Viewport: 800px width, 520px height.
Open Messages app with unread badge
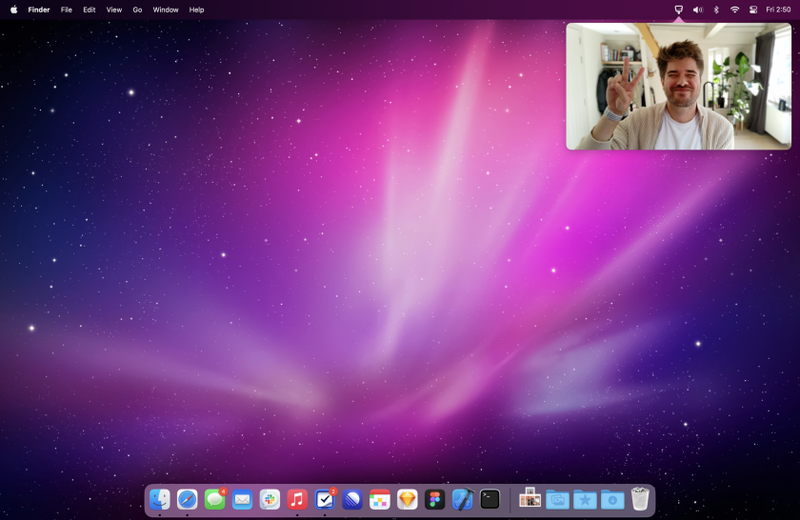[x=215, y=499]
